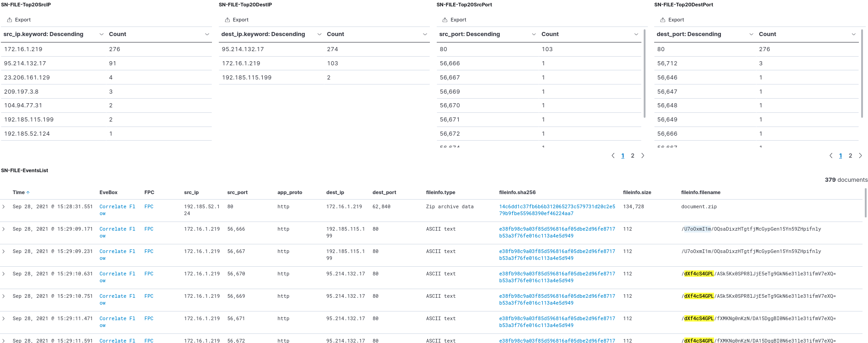Image resolution: width=868 pixels, height=343 pixels.
Task: Select page 1 in Top20DestPort pagination
Action: (841, 156)
